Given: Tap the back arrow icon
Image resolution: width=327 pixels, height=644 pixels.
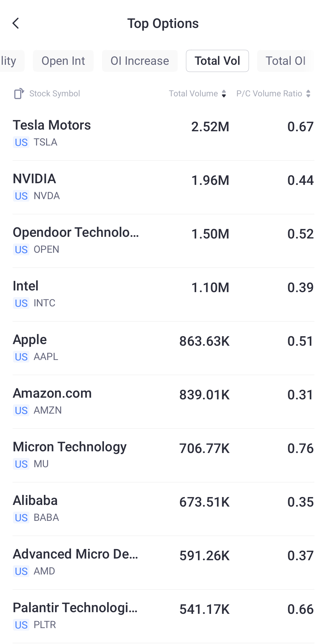Looking at the screenshot, I should coord(16,23).
